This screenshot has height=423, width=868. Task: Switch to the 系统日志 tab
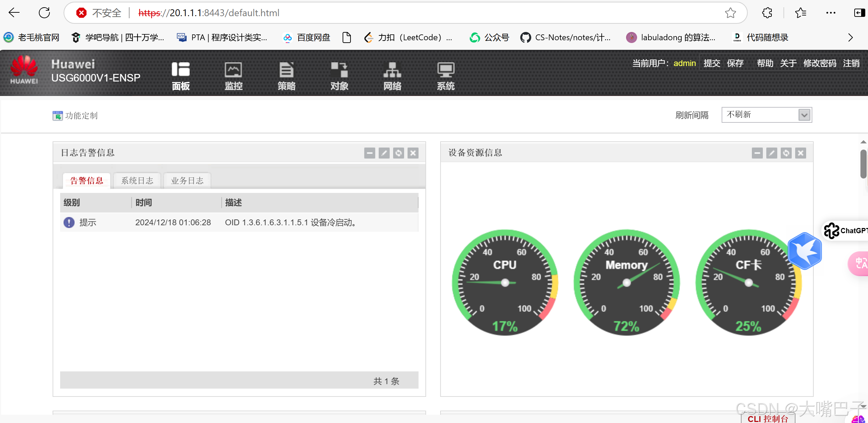coord(137,180)
